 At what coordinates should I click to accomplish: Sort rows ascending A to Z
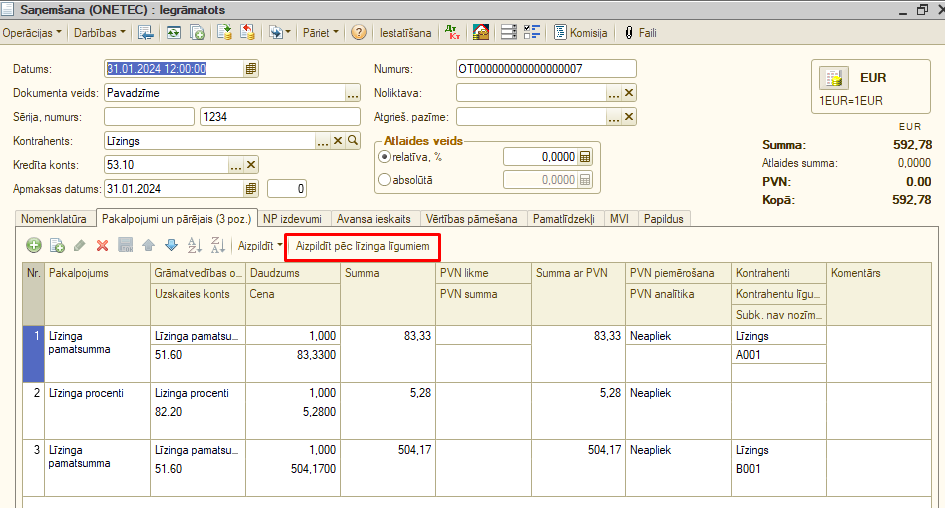[x=195, y=245]
